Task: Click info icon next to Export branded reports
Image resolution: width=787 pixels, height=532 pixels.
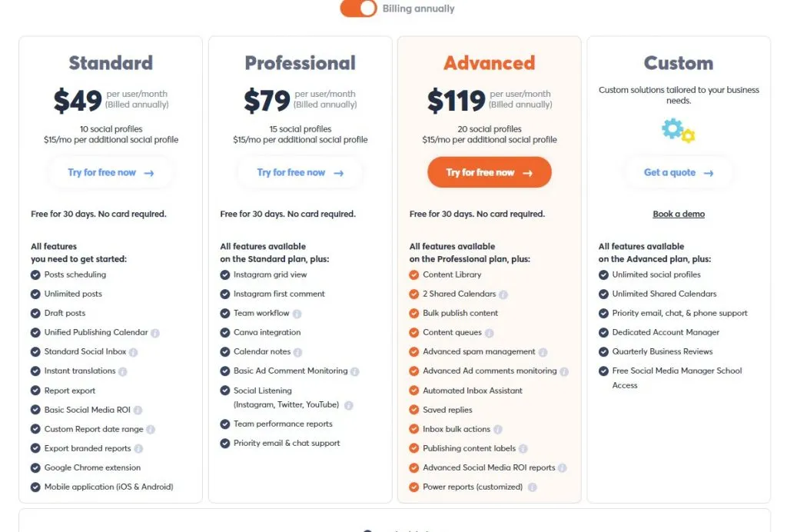Action: [138, 449]
